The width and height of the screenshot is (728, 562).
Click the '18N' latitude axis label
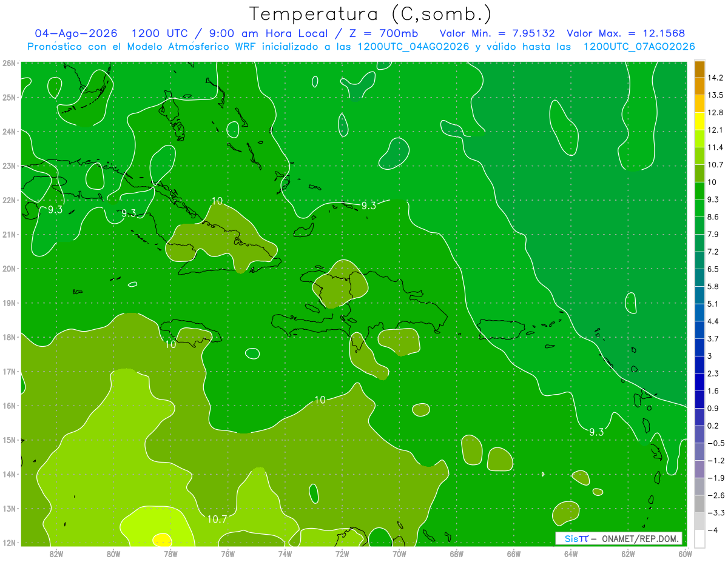coord(9,337)
